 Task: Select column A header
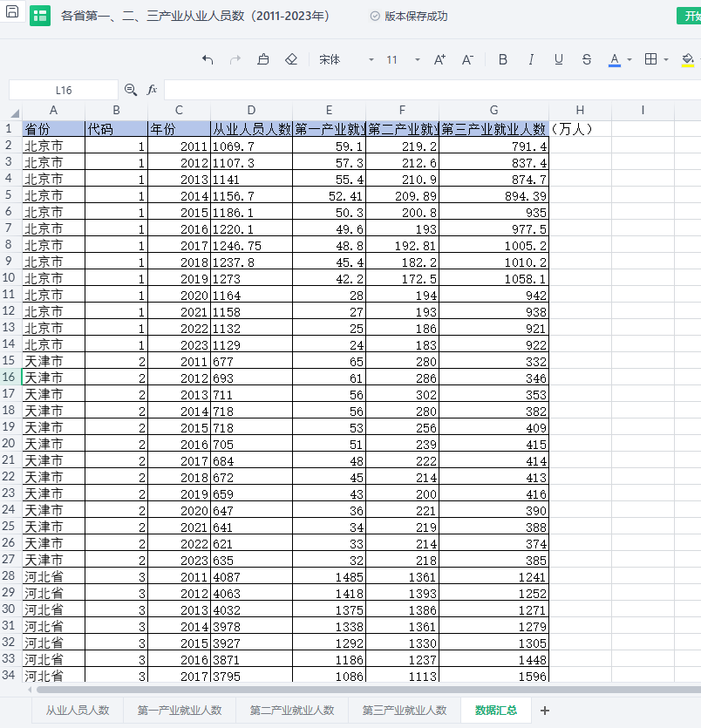click(53, 111)
